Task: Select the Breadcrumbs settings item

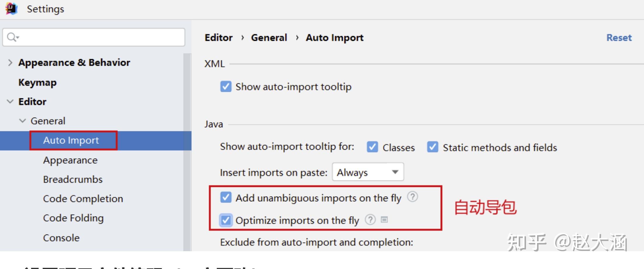Action: coord(73,179)
